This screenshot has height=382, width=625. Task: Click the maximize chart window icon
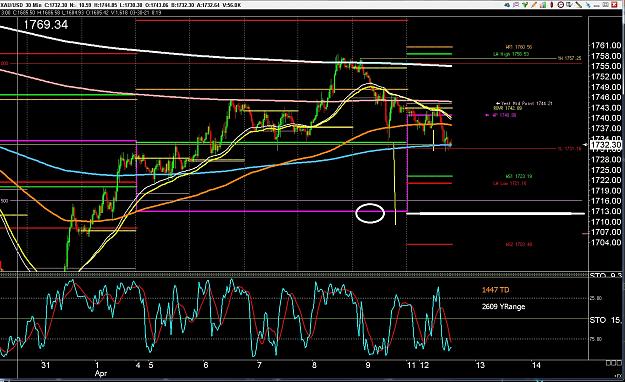[x=605, y=5]
